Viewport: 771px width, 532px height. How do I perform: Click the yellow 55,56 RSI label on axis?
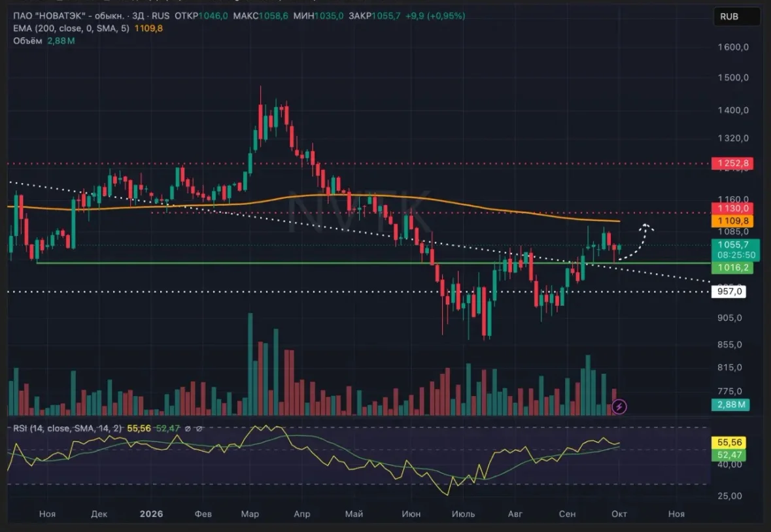pyautogui.click(x=728, y=442)
